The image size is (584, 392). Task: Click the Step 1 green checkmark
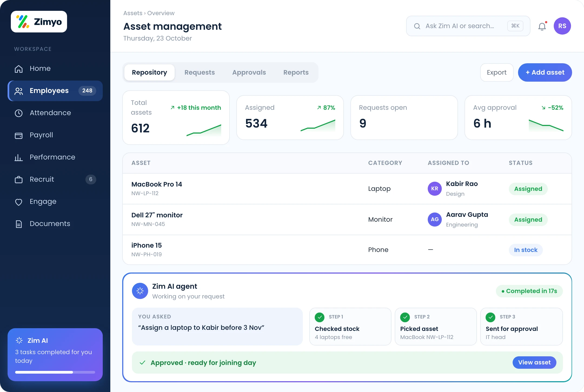(320, 317)
